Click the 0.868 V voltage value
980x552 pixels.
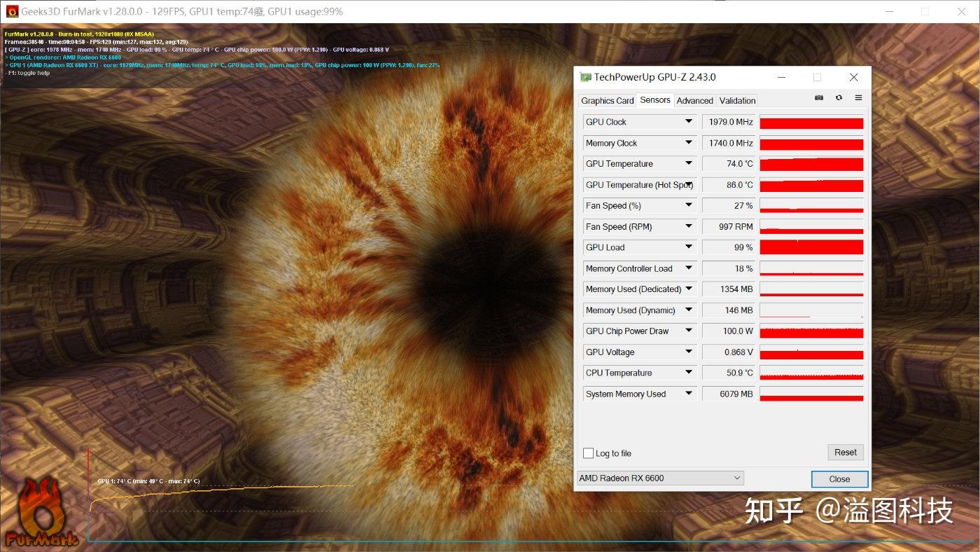pyautogui.click(x=729, y=352)
